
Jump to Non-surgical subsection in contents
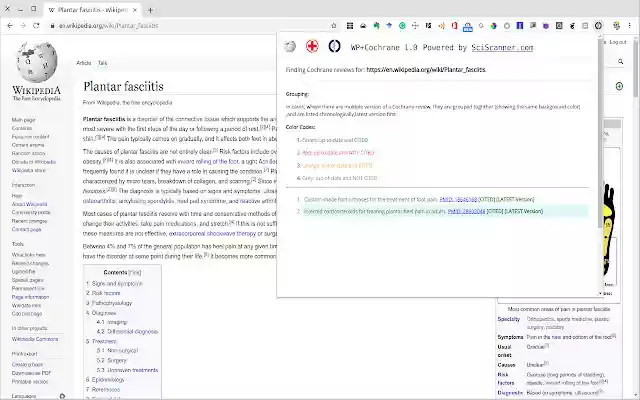point(122,351)
